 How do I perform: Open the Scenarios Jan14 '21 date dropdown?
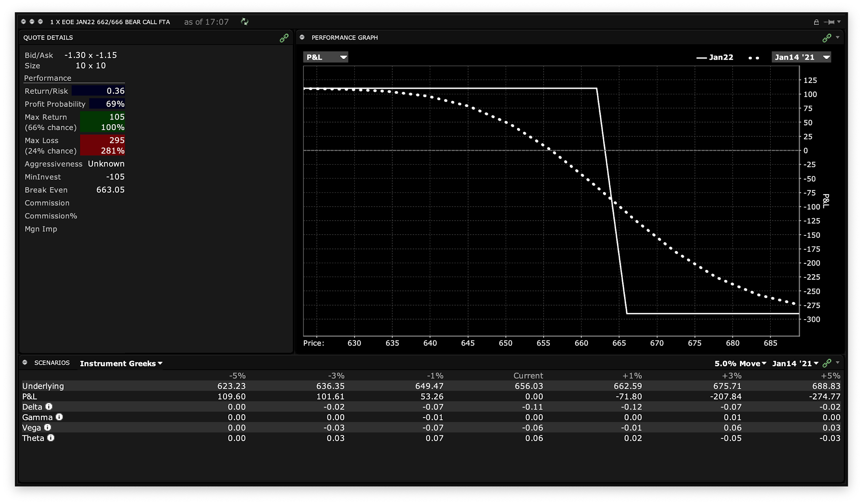point(795,363)
